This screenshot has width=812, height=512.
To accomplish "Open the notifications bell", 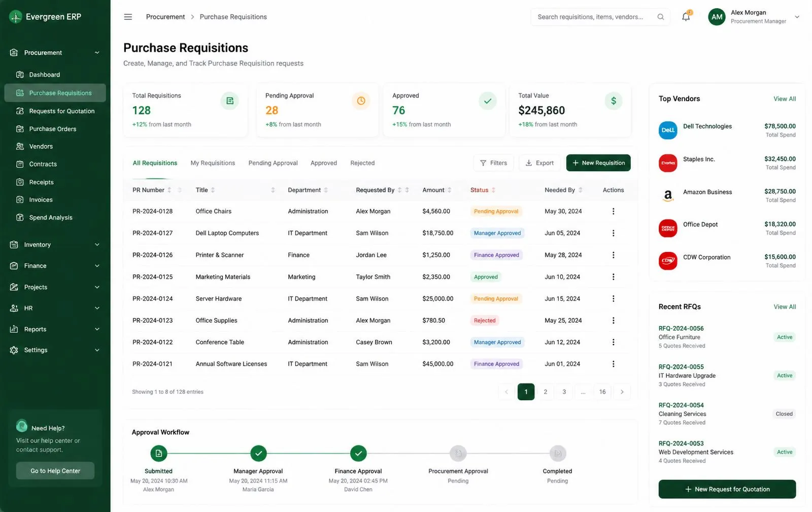I will coord(686,17).
